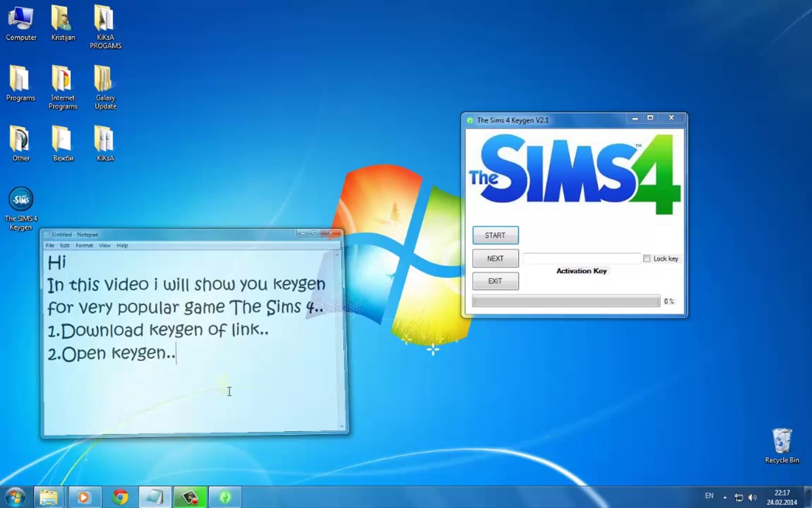Close the Sims 4 Keygen window

coord(671,118)
